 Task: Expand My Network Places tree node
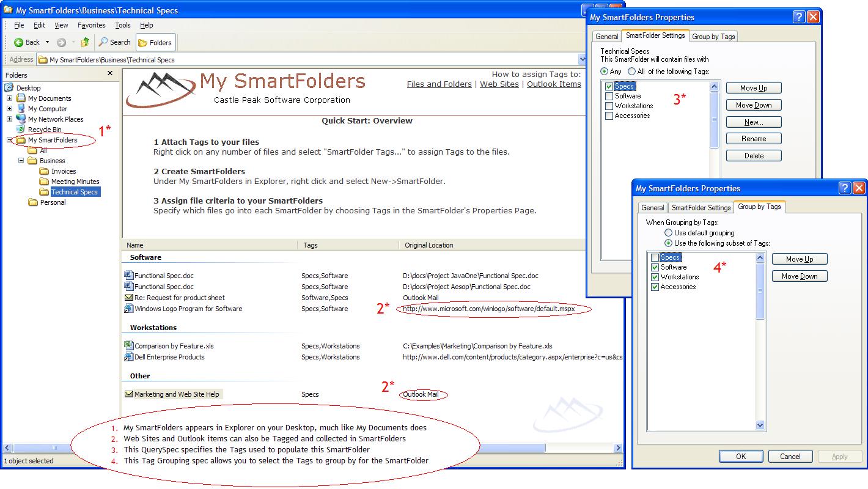pos(9,119)
